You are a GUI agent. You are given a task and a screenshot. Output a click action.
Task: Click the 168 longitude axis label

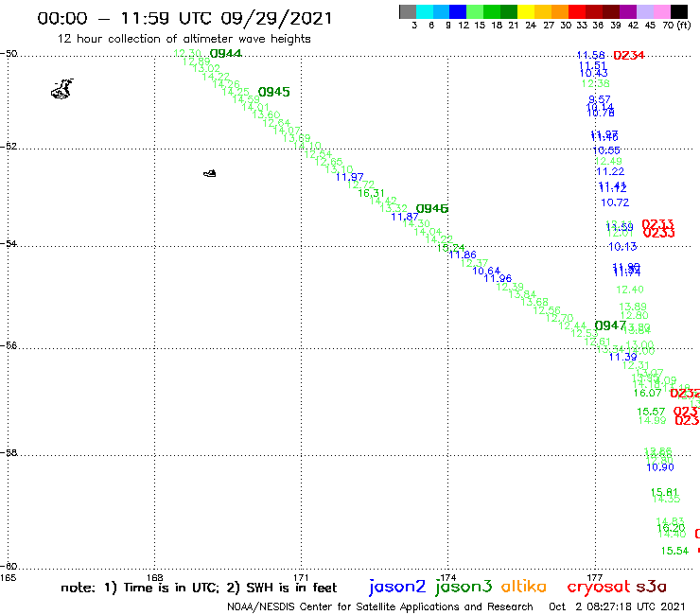tap(155, 577)
